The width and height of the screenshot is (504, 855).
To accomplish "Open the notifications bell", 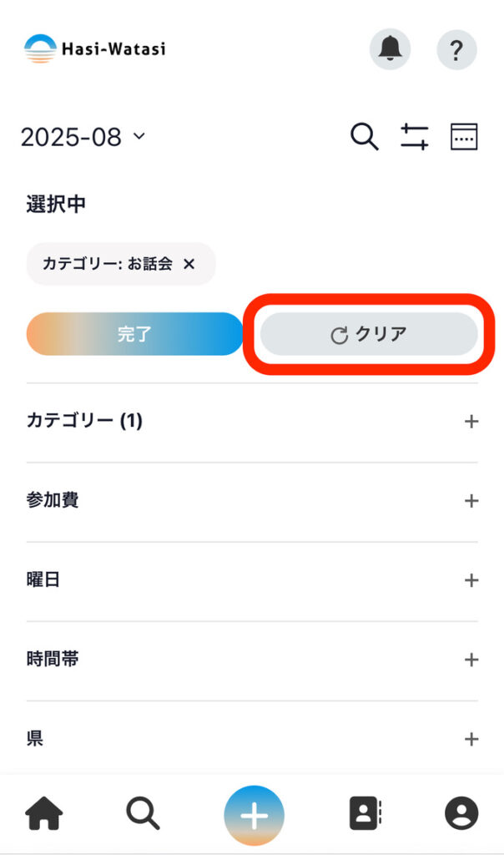I will coord(390,50).
